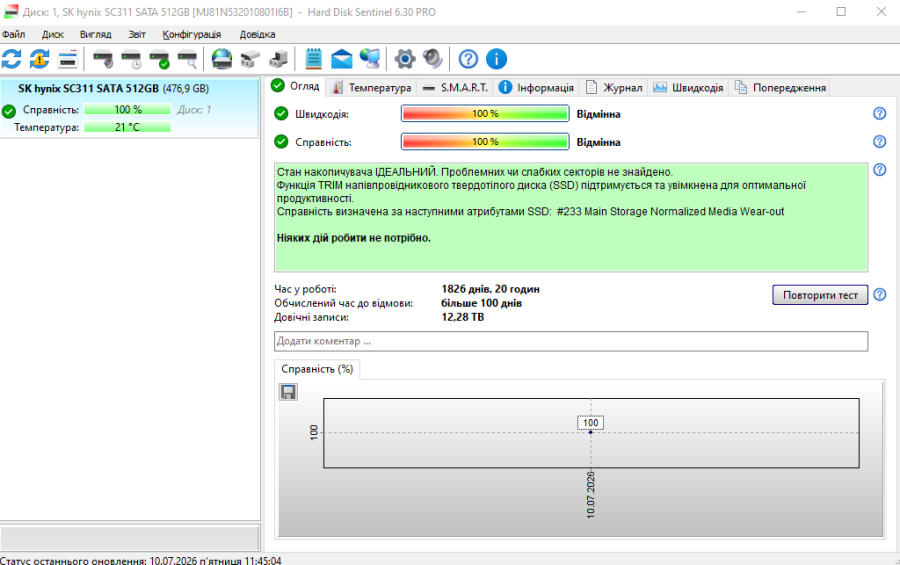Open the blue notepad report icon
This screenshot has width=900, height=565.
pyautogui.click(x=313, y=59)
